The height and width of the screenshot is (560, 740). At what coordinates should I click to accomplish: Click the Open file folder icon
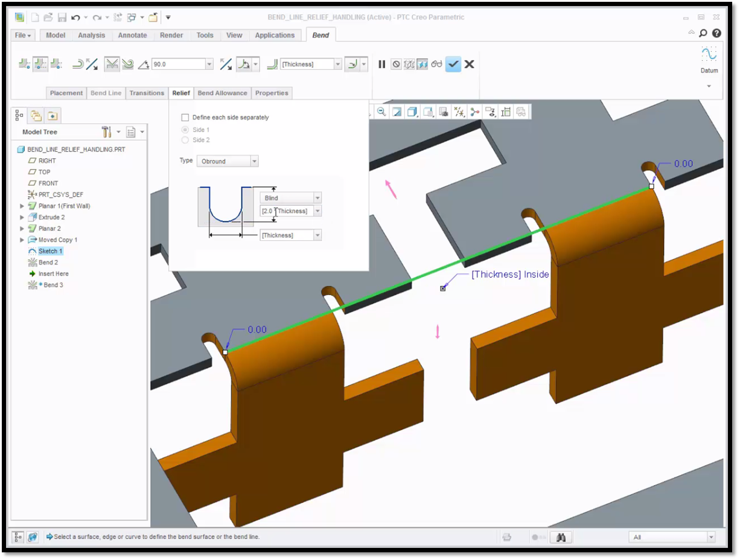click(49, 17)
